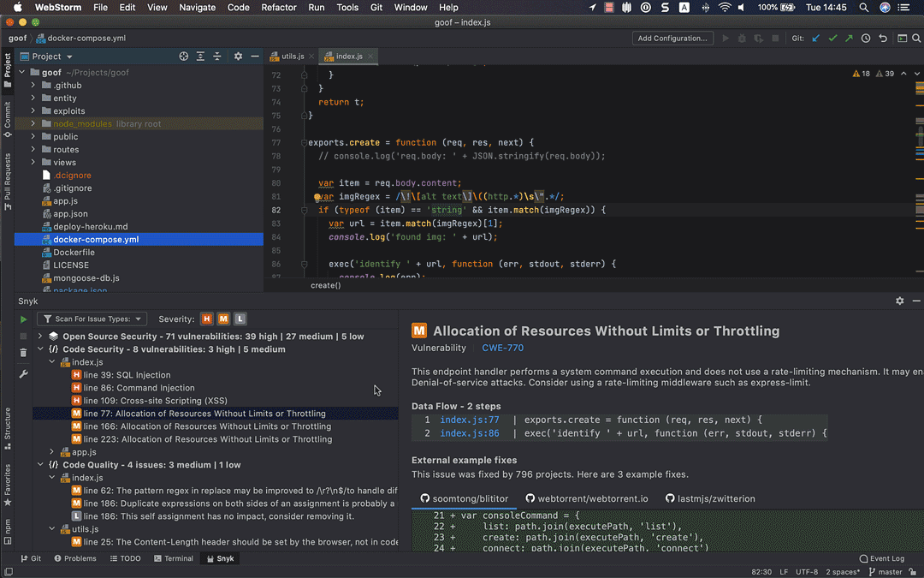Open the Problems tool window tab
This screenshot has height=578, width=924.
point(75,558)
